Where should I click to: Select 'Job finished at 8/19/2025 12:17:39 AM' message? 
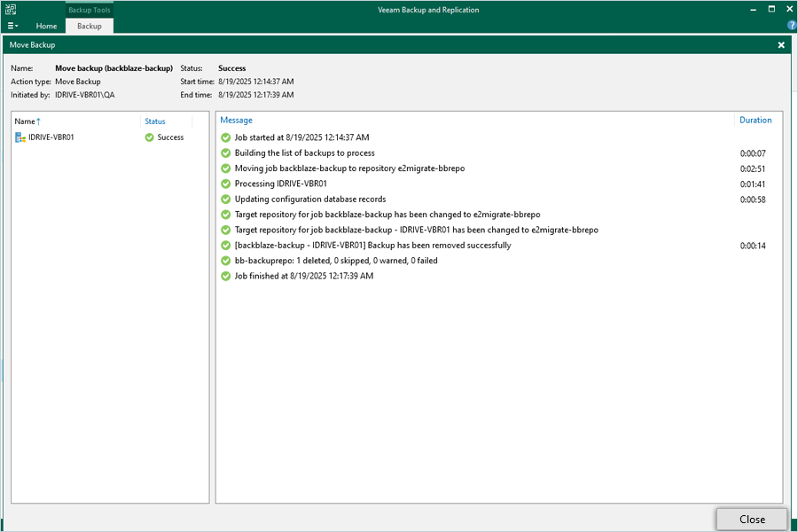pos(304,276)
